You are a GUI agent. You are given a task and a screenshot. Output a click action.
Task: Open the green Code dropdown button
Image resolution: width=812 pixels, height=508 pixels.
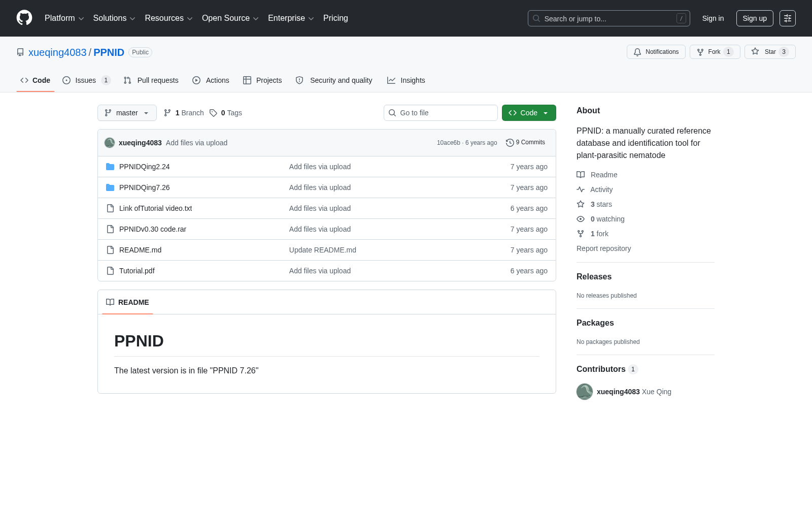click(x=529, y=113)
